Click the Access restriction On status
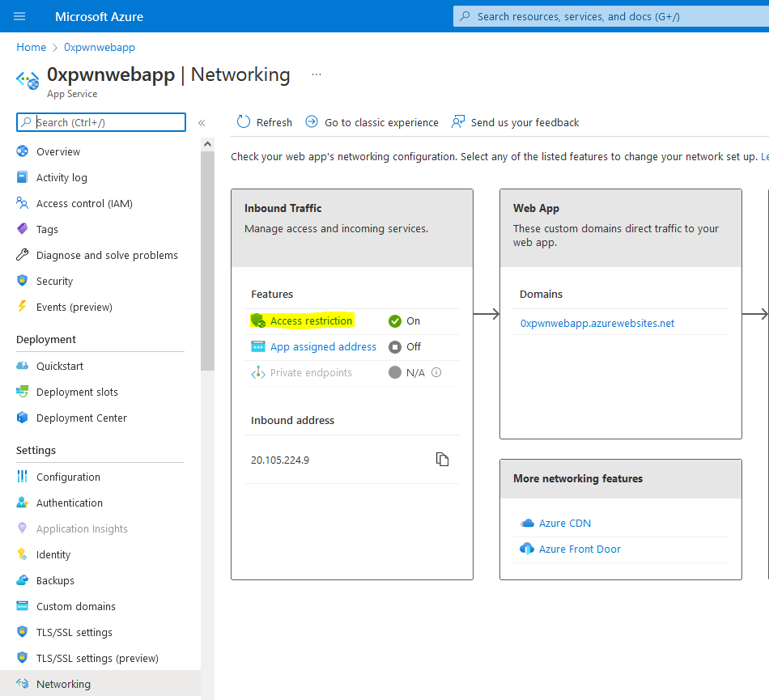The height and width of the screenshot is (700, 769). (404, 321)
